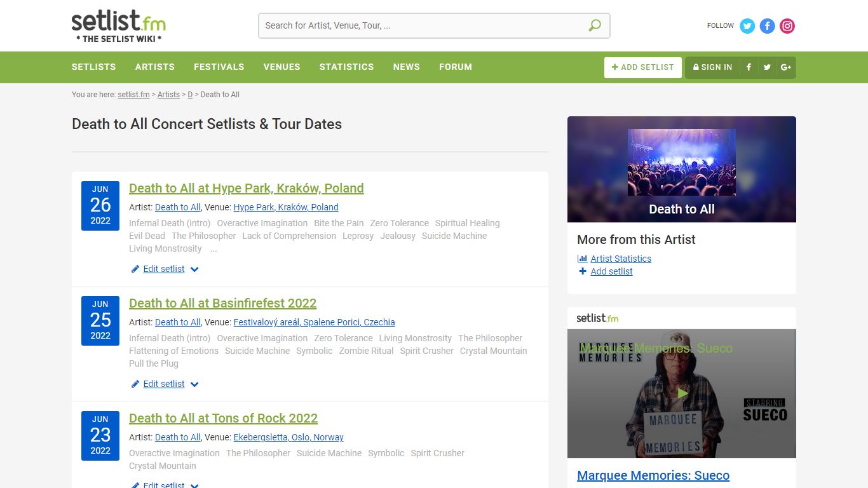Expand edit options for Hype Park setlist
Screen dimensions: 868x488
click(194, 269)
